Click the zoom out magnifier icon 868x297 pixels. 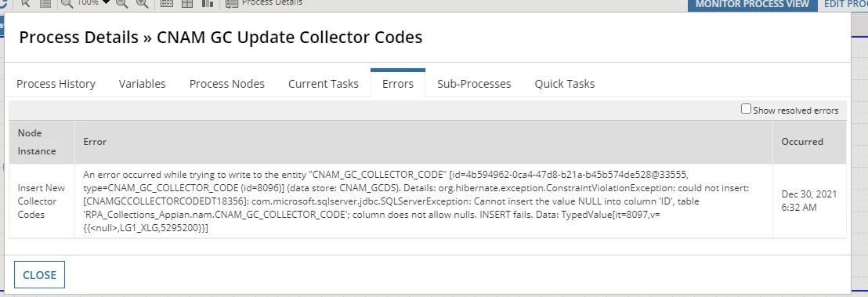[x=121, y=3]
